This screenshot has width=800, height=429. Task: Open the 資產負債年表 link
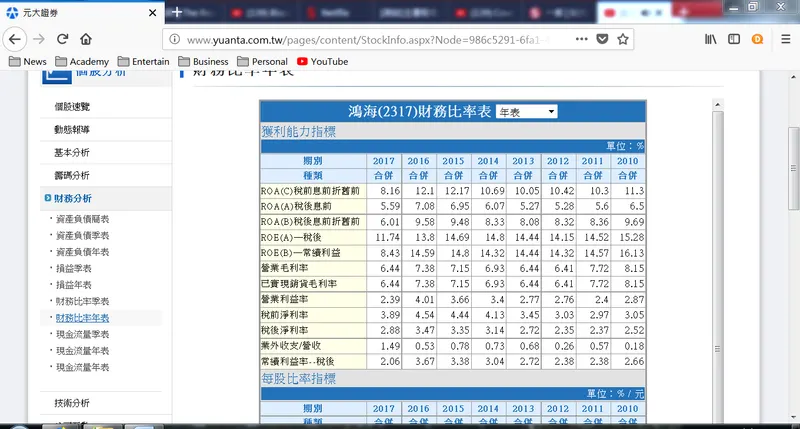82,252
